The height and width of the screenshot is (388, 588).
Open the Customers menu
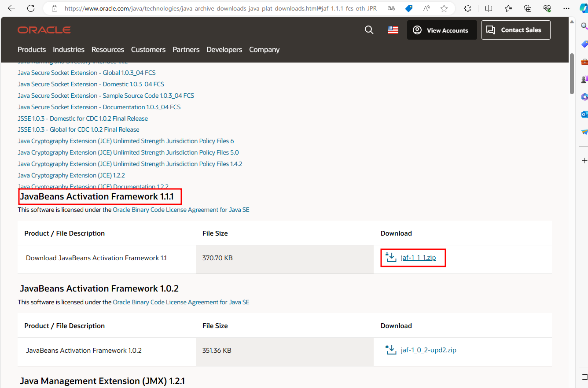[148, 49]
